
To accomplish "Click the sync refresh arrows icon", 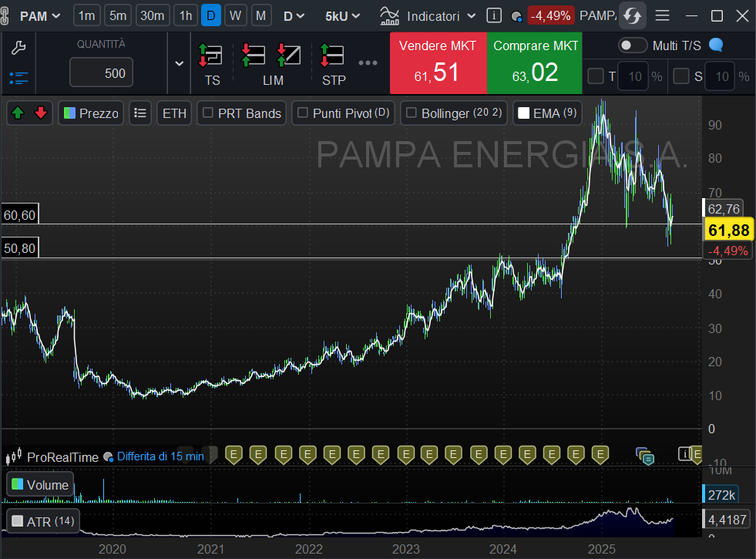I will click(632, 15).
